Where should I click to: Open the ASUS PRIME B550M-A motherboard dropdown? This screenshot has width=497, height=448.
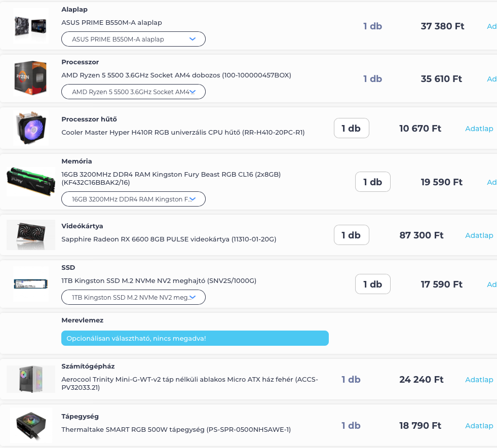click(133, 39)
